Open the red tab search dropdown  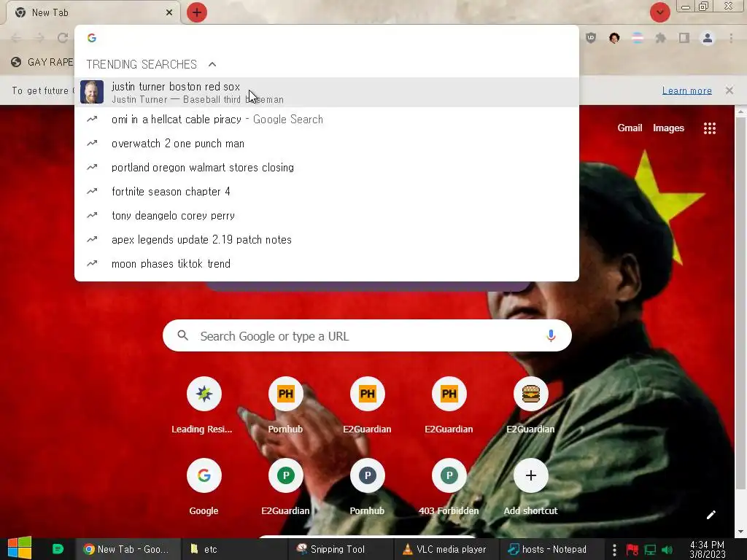(659, 12)
